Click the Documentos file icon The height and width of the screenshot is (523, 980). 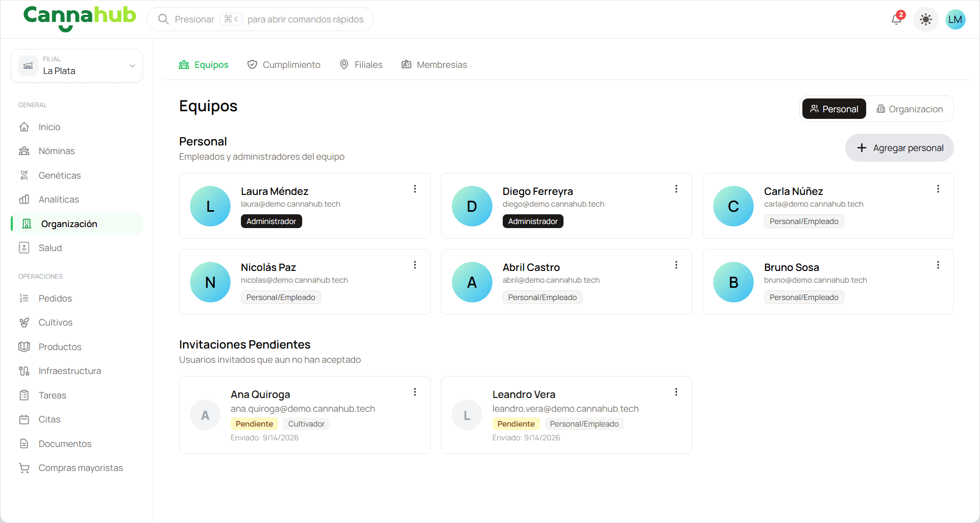(24, 444)
